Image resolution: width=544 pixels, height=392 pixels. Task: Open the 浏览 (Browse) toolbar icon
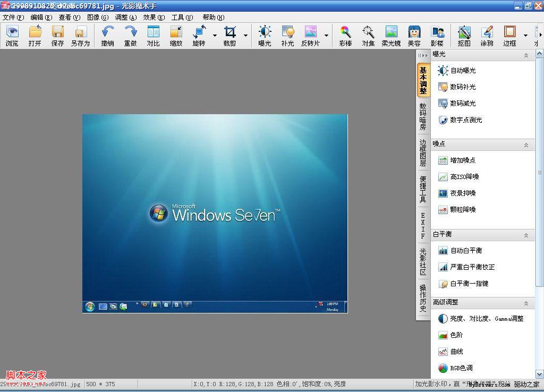click(x=12, y=36)
